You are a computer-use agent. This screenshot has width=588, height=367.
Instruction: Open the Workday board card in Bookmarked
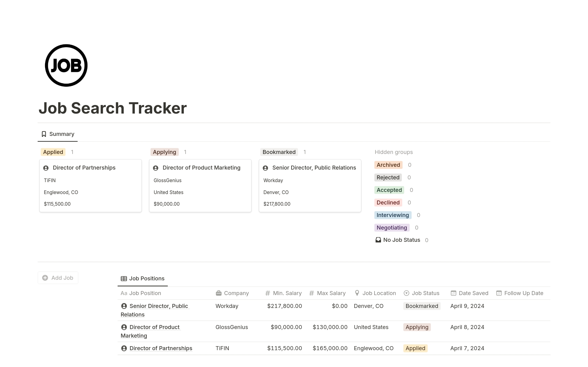point(310,185)
